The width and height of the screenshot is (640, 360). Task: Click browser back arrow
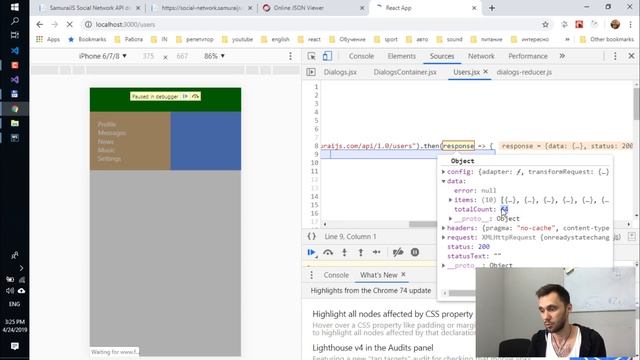point(40,24)
